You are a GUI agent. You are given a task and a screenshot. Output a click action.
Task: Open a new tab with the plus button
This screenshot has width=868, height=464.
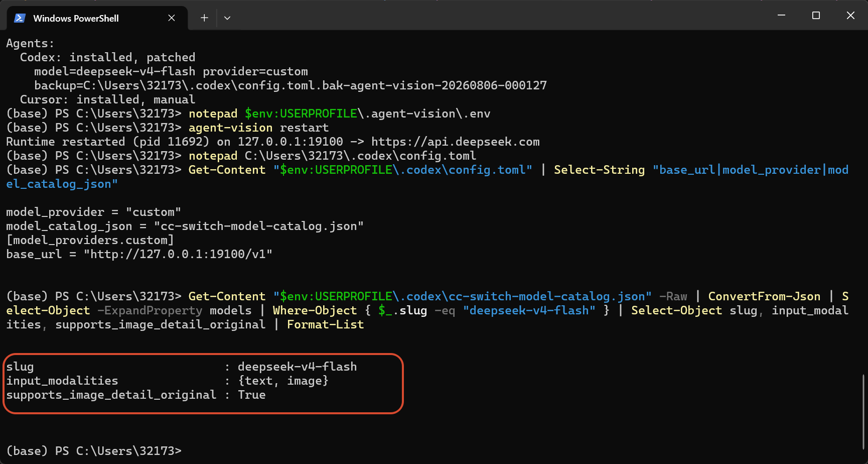(x=204, y=18)
